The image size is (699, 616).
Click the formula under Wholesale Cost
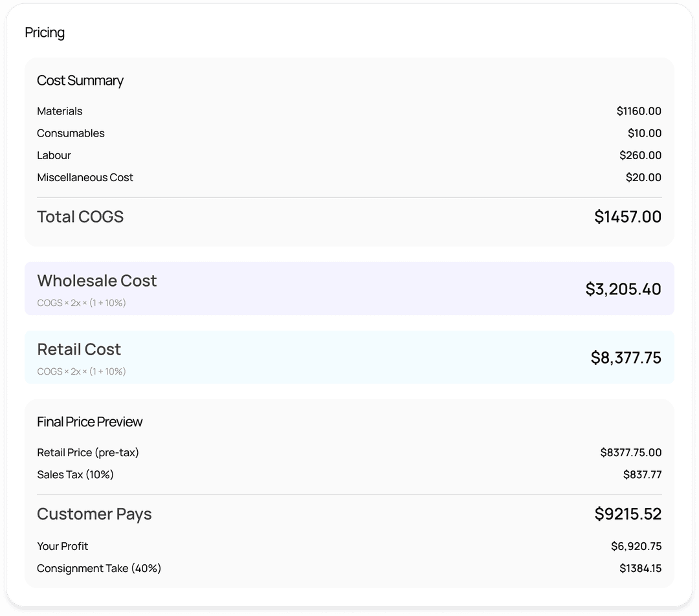(81, 303)
